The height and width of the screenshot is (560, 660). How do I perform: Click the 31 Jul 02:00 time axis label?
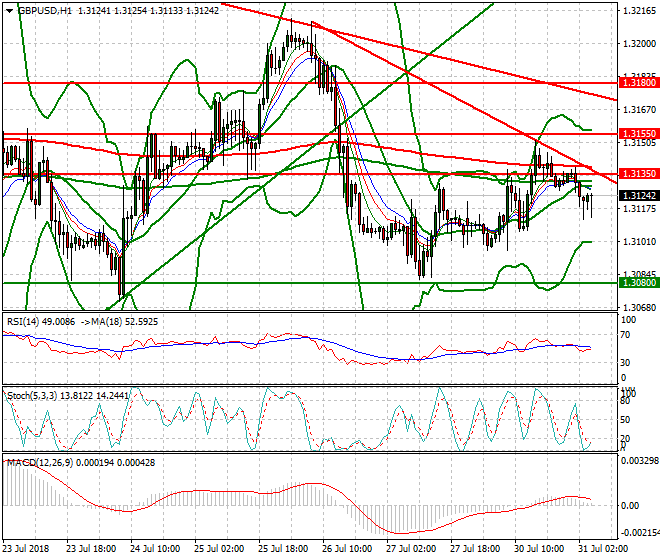603,549
